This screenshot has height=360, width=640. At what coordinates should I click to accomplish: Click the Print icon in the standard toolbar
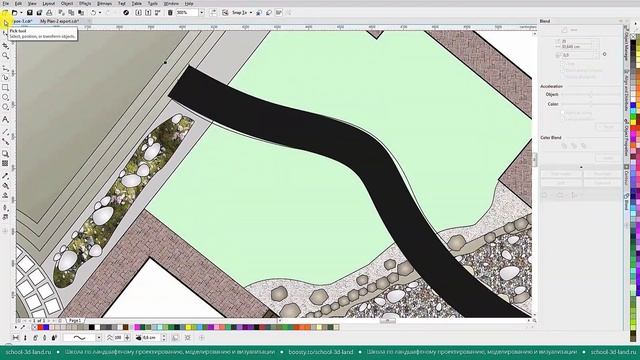49,13
